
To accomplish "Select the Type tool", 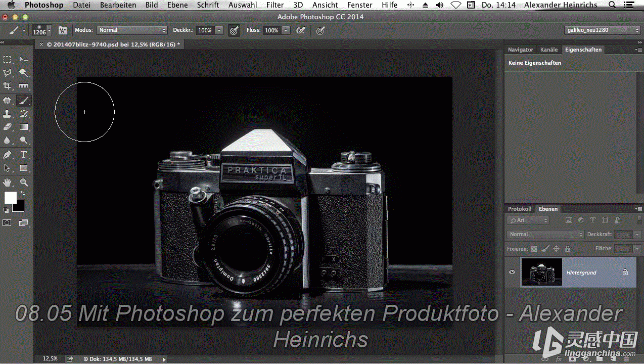I will (24, 155).
